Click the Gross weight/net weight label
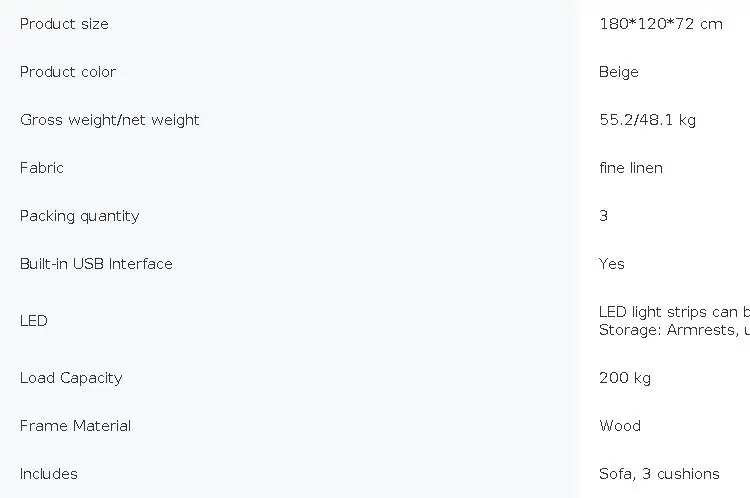Screen dimensions: 750x498 coord(110,120)
